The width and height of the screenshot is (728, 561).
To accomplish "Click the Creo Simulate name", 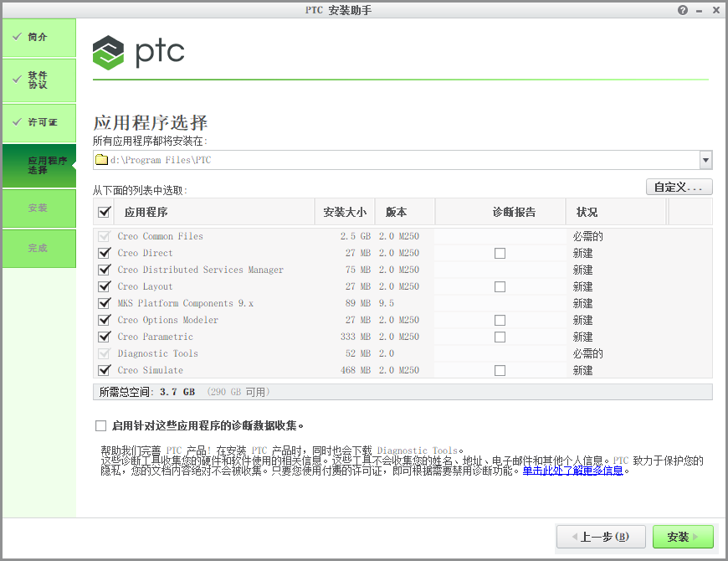I will tap(150, 370).
